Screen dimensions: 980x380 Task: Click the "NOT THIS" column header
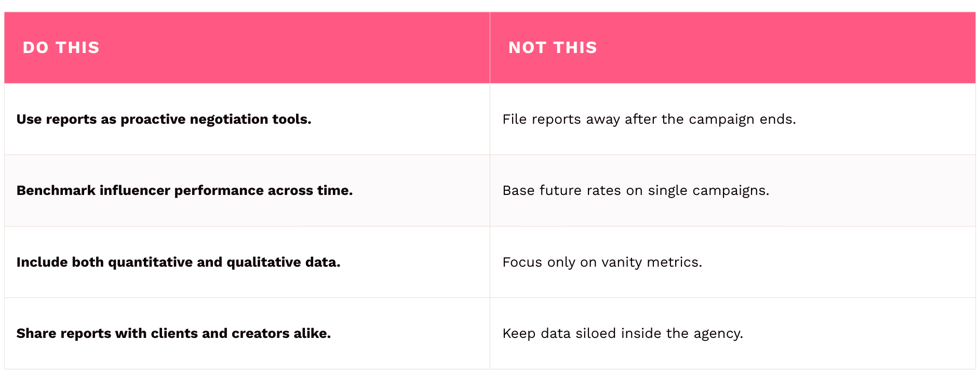coord(553,48)
